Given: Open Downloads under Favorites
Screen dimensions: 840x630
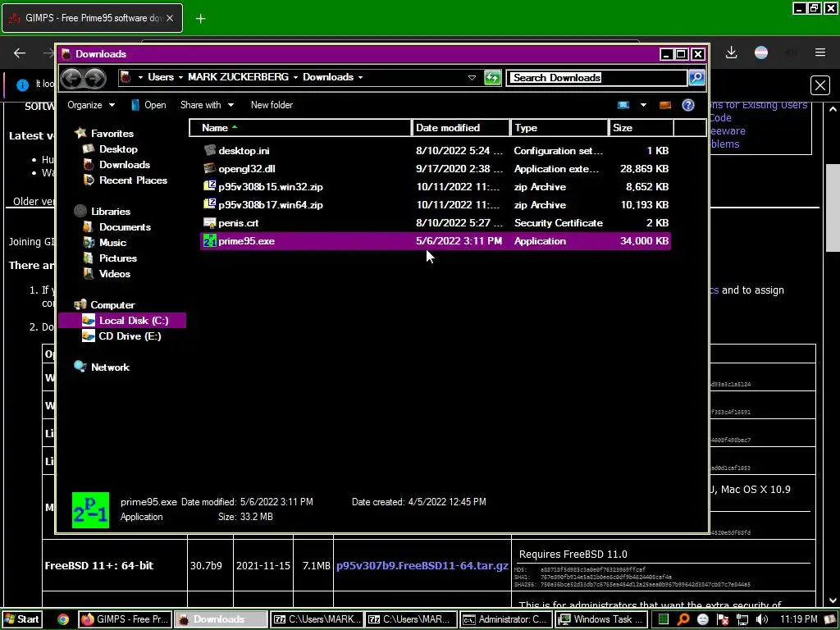Looking at the screenshot, I should (x=125, y=165).
